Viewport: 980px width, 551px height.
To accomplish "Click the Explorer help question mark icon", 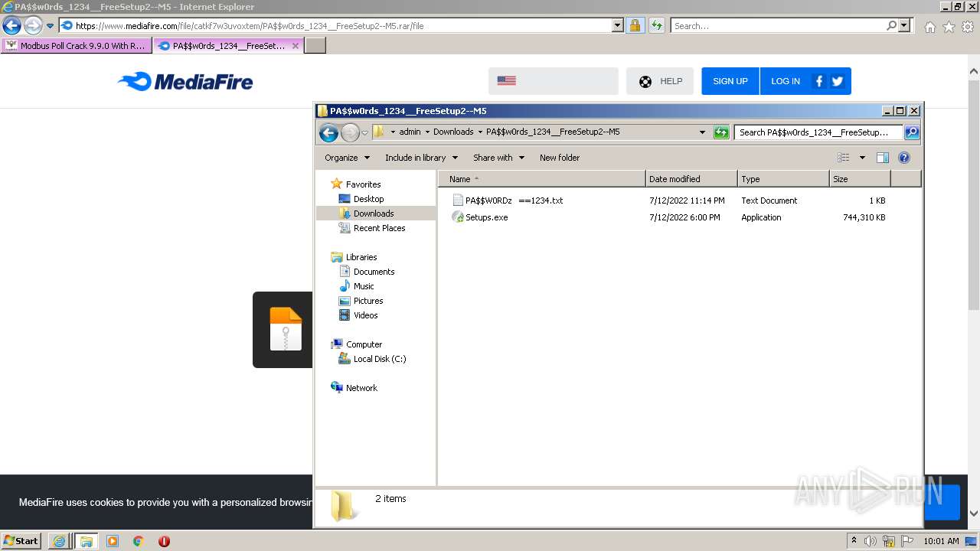I will tap(903, 158).
